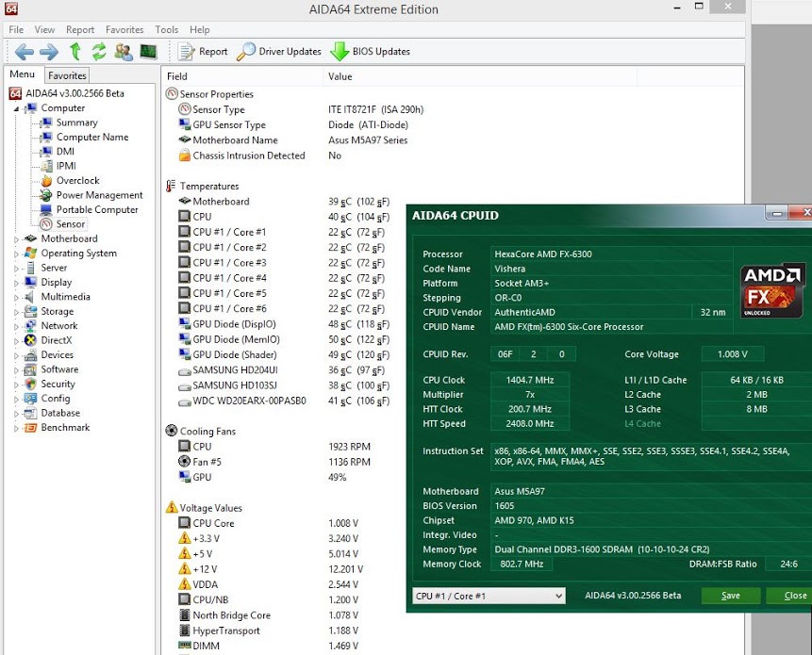
Task: Click Save in the CPUID window
Action: (730, 596)
